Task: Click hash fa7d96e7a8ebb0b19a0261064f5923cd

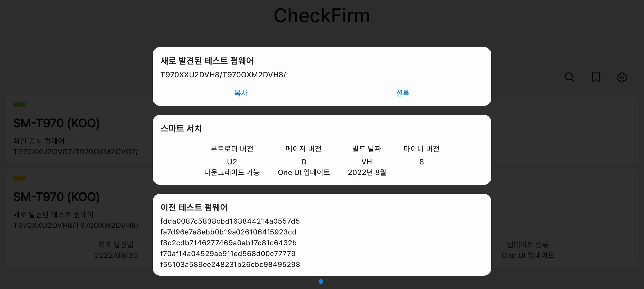Action: (228, 232)
